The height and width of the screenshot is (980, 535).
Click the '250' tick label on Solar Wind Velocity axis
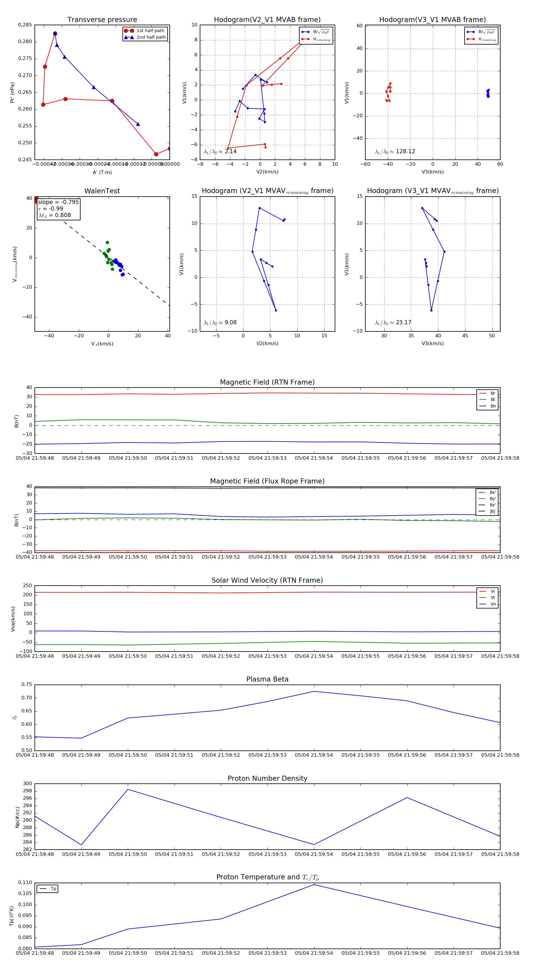28,586
